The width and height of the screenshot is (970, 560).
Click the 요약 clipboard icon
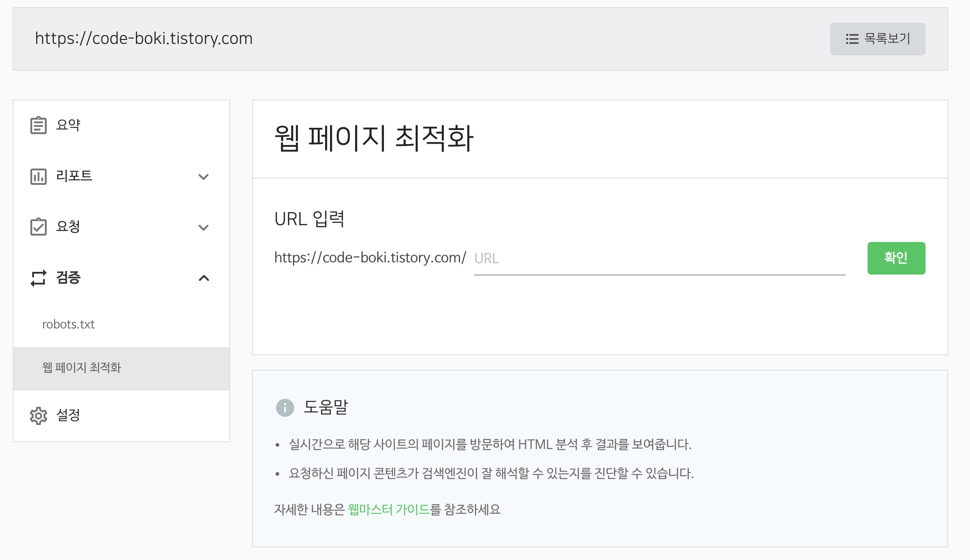tap(39, 125)
